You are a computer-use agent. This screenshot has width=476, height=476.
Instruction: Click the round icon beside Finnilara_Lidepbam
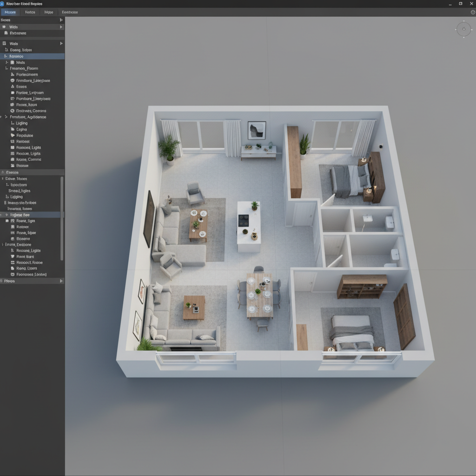point(13,80)
